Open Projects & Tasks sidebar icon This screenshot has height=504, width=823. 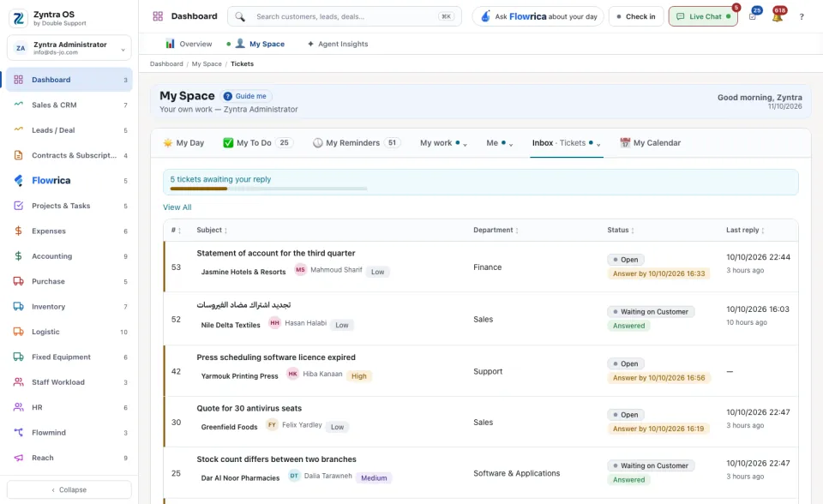[18, 205]
